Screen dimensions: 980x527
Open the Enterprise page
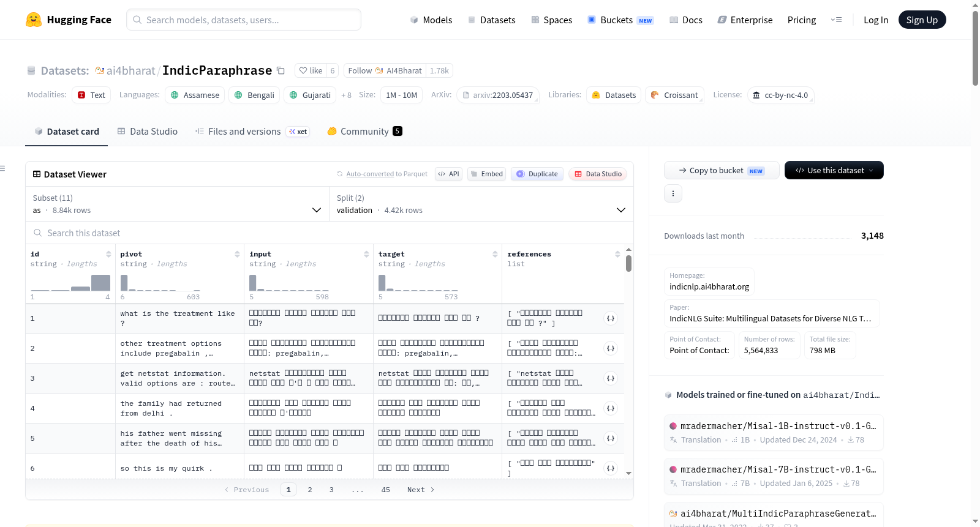coord(745,20)
